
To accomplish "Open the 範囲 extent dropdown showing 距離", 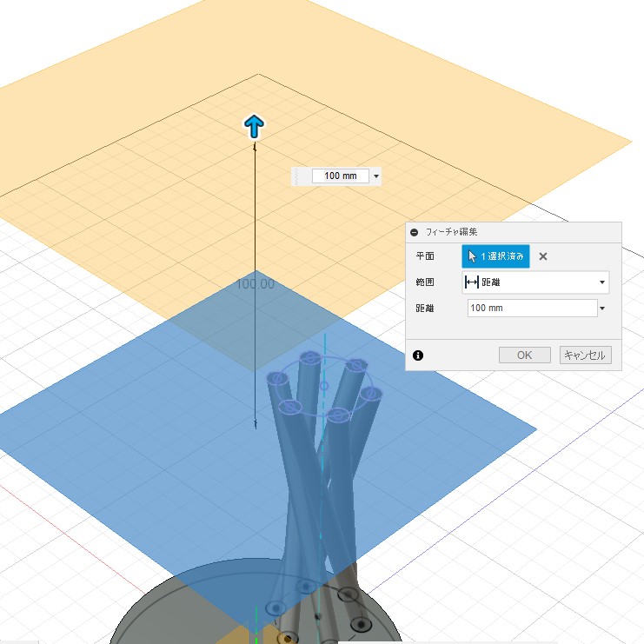I will pyautogui.click(x=535, y=282).
